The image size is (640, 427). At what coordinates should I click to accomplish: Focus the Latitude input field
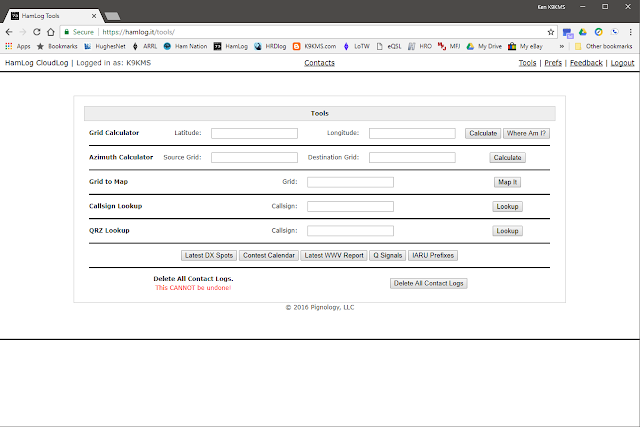click(254, 133)
